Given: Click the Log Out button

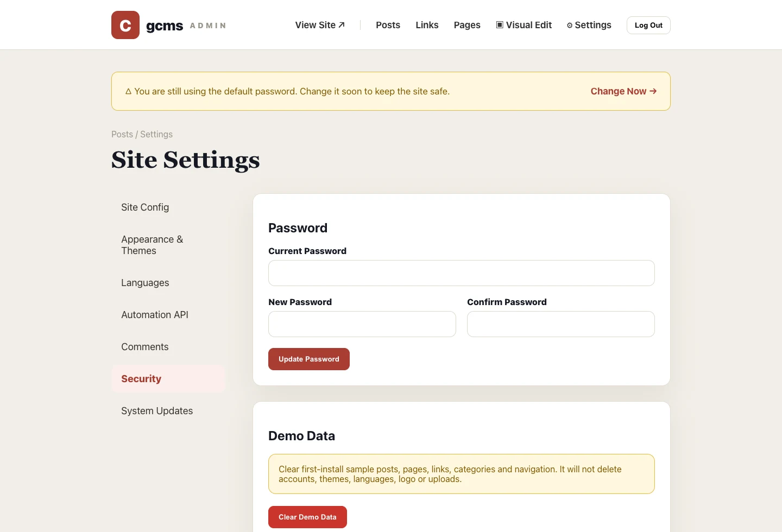Looking at the screenshot, I should (648, 25).
